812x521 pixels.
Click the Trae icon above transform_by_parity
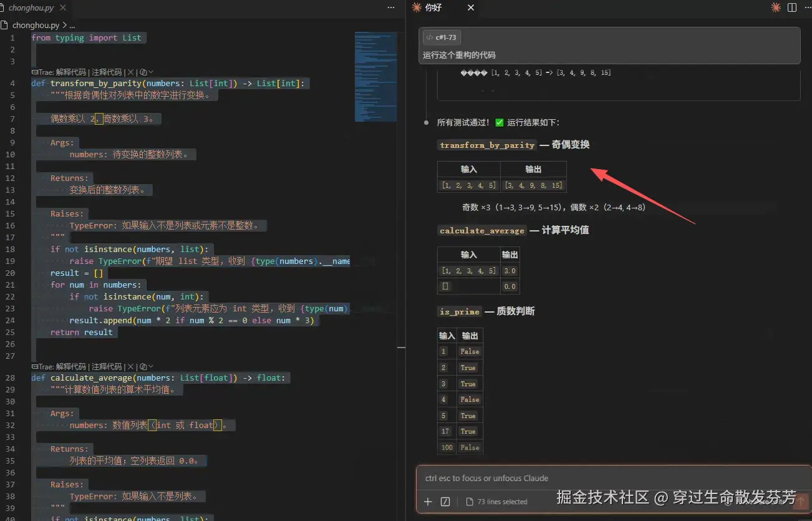click(x=34, y=72)
